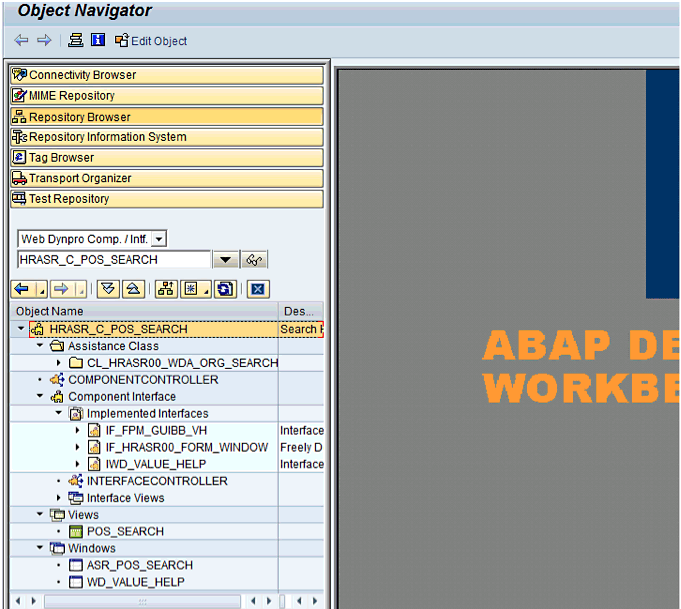Open the Transport Organizer browser

pyautogui.click(x=166, y=178)
